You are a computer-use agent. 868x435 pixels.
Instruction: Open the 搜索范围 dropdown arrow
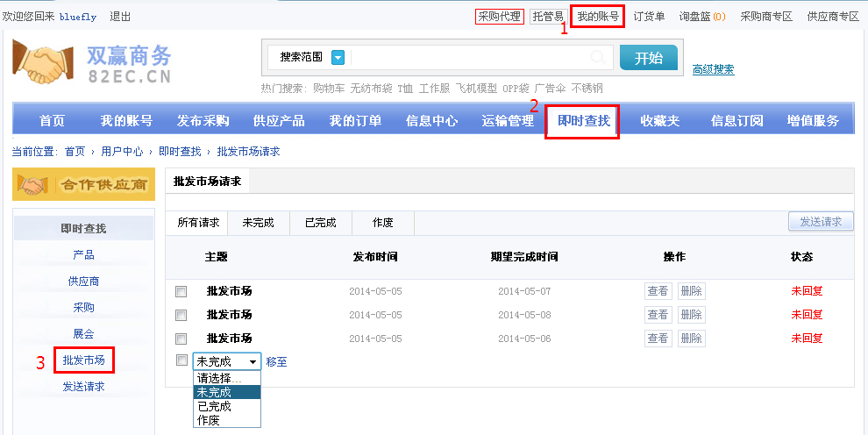(338, 58)
